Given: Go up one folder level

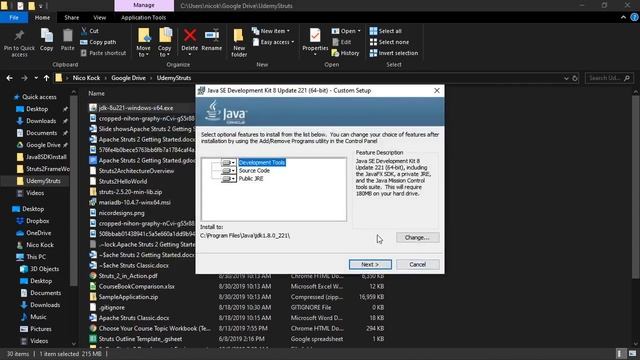Looking at the screenshot, I should [47, 78].
